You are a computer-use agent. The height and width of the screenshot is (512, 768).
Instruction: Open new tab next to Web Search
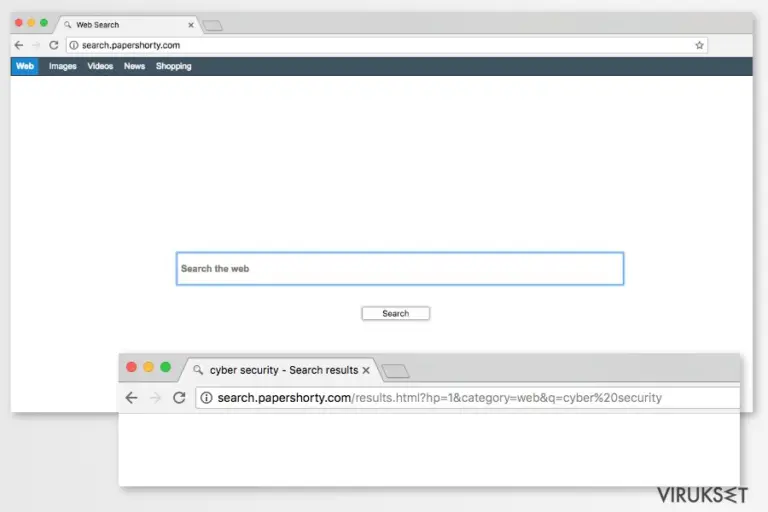(213, 25)
